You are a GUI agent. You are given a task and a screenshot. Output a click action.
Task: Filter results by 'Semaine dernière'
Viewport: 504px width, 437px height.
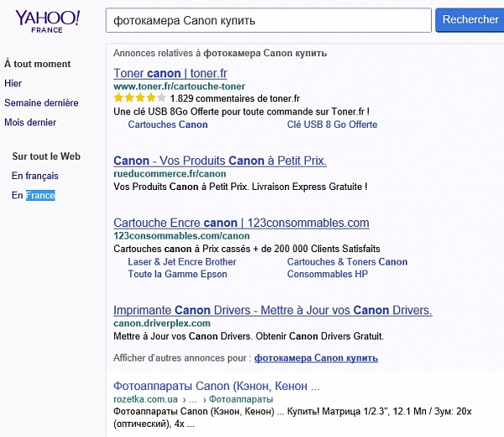coord(41,103)
